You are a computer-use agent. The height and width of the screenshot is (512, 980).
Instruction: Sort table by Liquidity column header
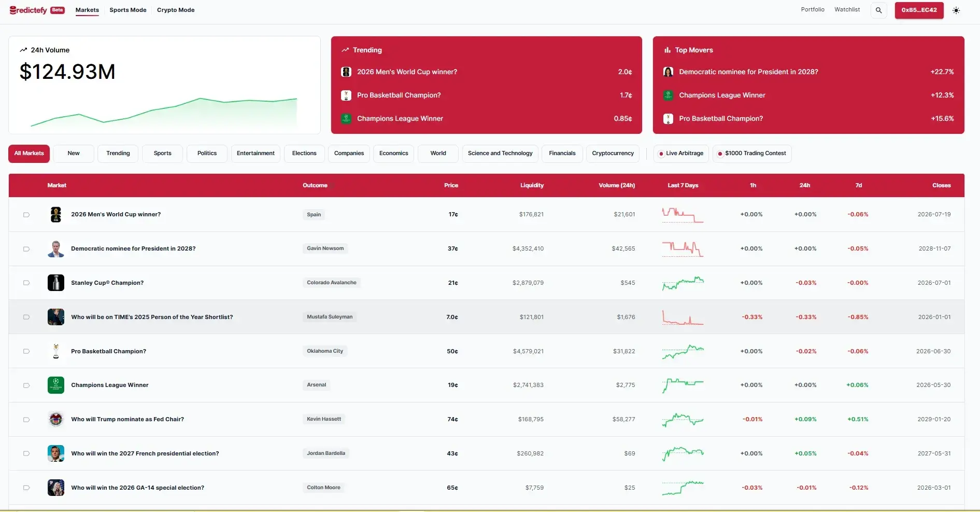coord(532,185)
